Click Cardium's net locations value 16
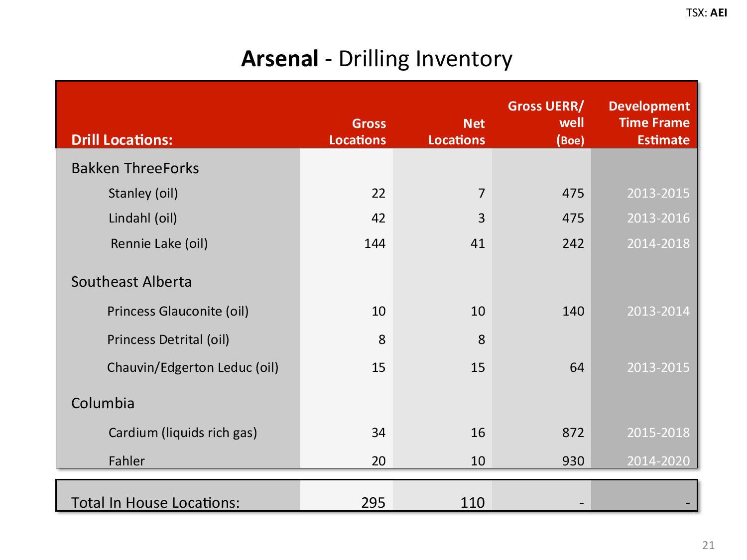 pyautogui.click(x=478, y=433)
